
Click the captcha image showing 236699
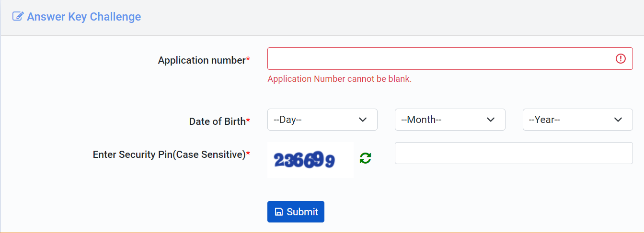tap(310, 160)
